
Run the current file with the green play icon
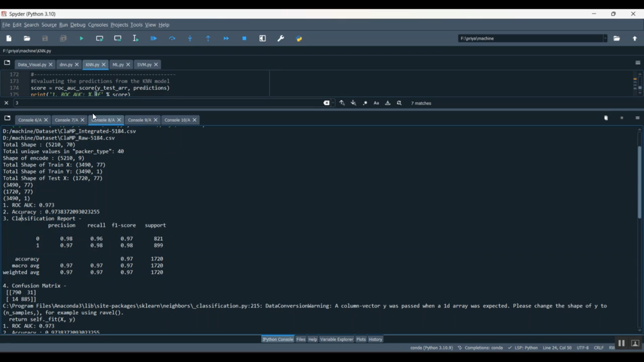tap(82, 39)
